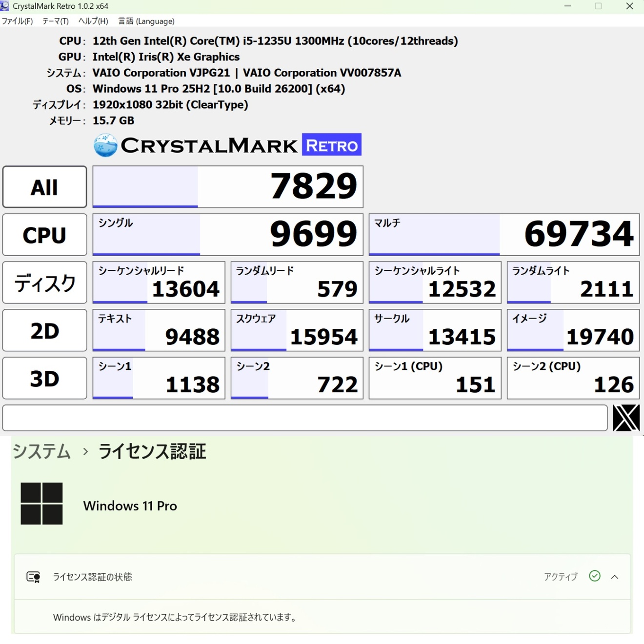Click the アクティブ status label
Image resolution: width=644 pixels, height=644 pixels.
point(561,577)
